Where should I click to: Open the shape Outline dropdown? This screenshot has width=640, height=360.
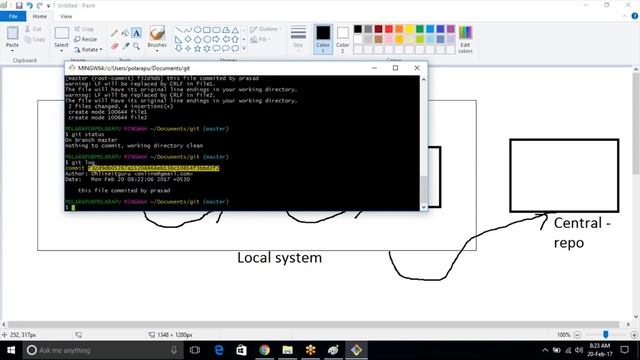(x=266, y=29)
